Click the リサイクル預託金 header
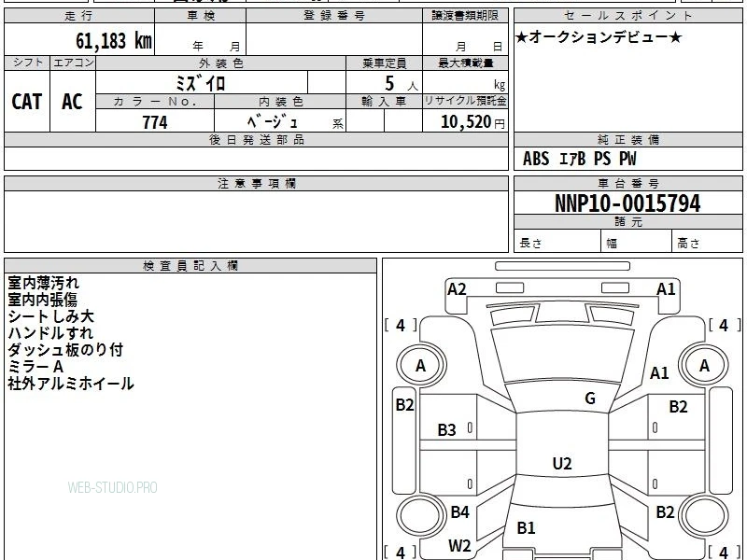747x560 pixels. coord(465,101)
